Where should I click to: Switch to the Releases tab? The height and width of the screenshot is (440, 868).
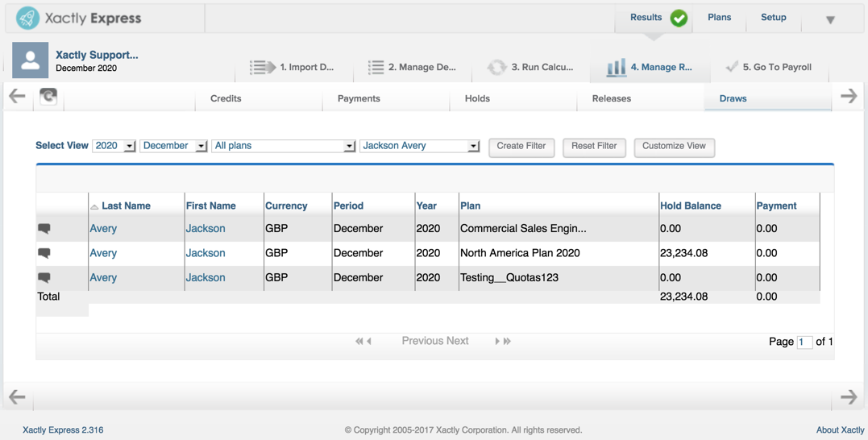pyautogui.click(x=612, y=98)
